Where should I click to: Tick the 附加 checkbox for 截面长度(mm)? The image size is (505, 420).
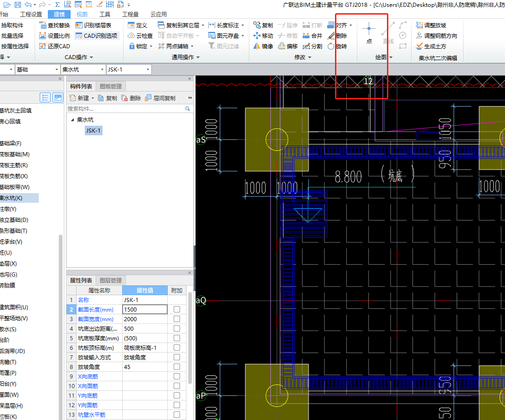click(177, 309)
